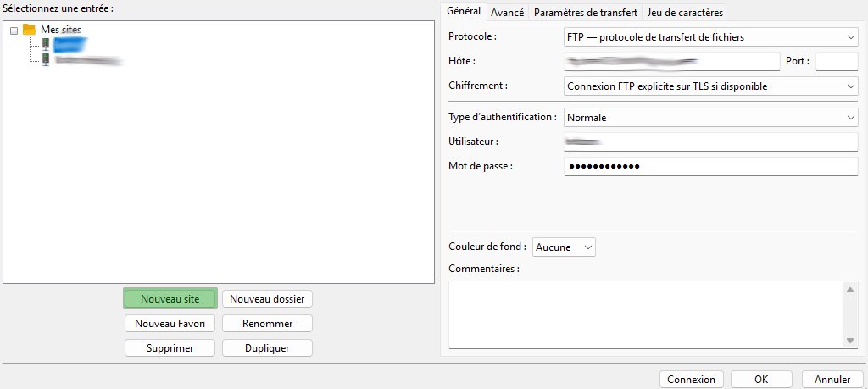
Task: Click the Nouveau site button
Action: point(170,299)
